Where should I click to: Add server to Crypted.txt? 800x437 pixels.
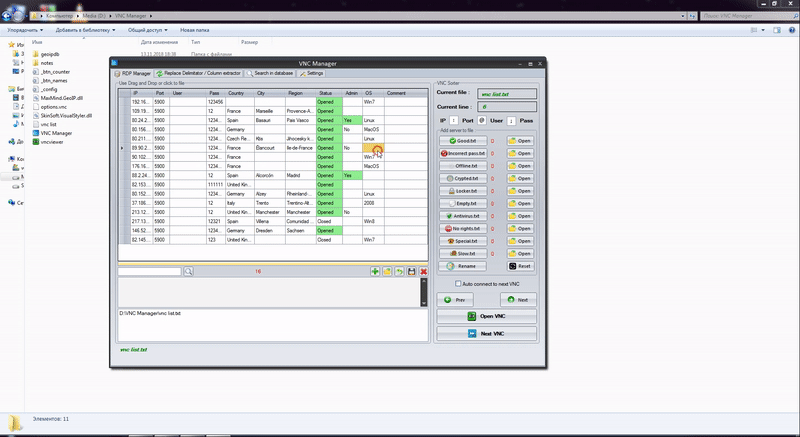coord(463,178)
